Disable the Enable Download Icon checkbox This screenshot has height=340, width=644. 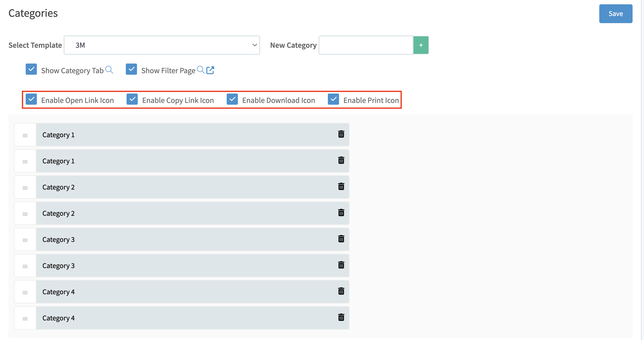pyautogui.click(x=232, y=99)
